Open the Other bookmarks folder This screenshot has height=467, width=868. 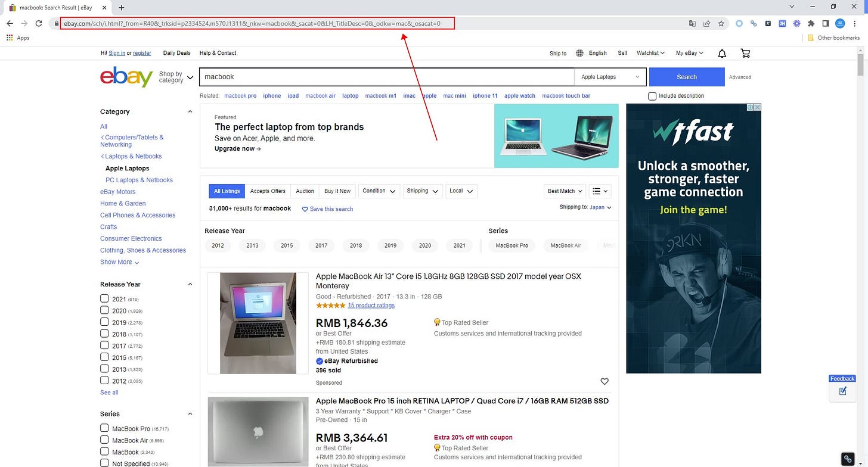coord(833,38)
